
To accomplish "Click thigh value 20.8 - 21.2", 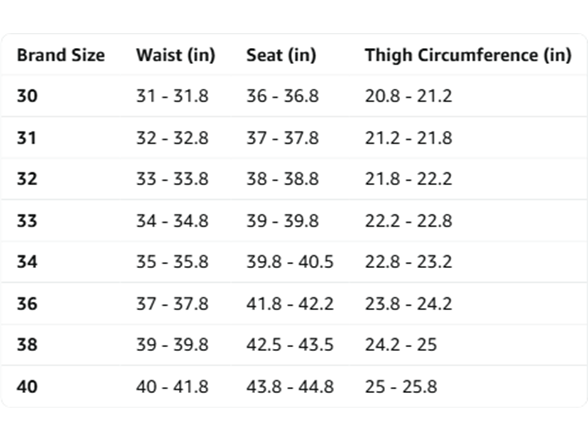I will pos(408,96).
